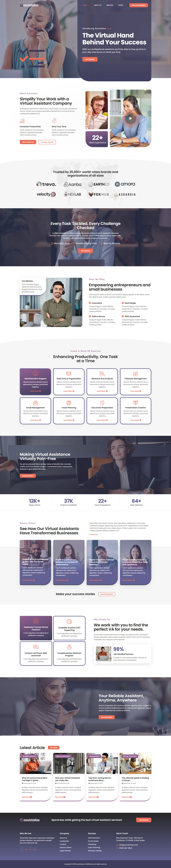Click the Give Easy Work checkbox item
171x868 pixels.
tap(60, 243)
